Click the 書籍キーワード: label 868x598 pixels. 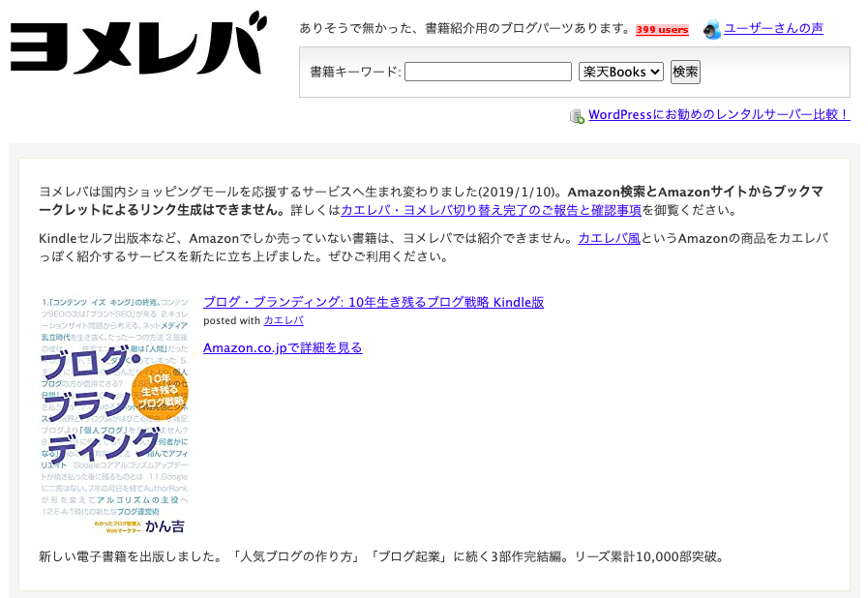355,72
